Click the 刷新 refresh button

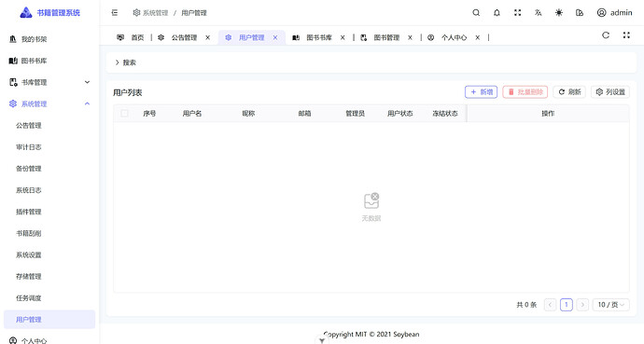click(569, 92)
